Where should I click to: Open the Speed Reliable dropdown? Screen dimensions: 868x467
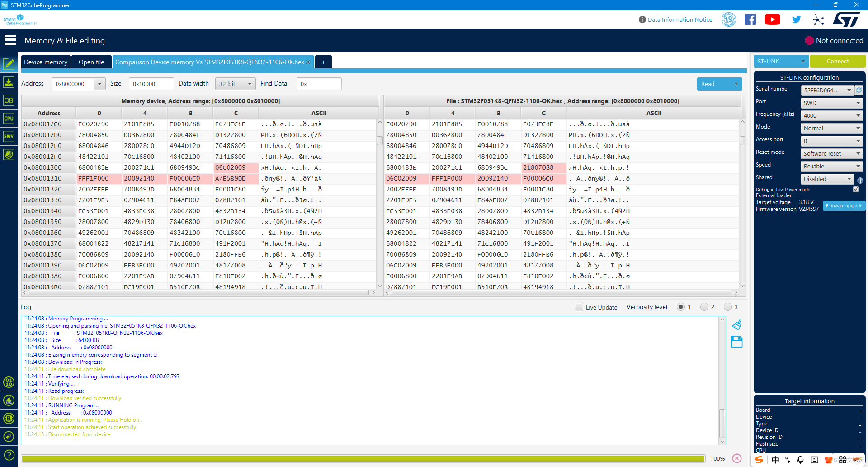(x=832, y=166)
